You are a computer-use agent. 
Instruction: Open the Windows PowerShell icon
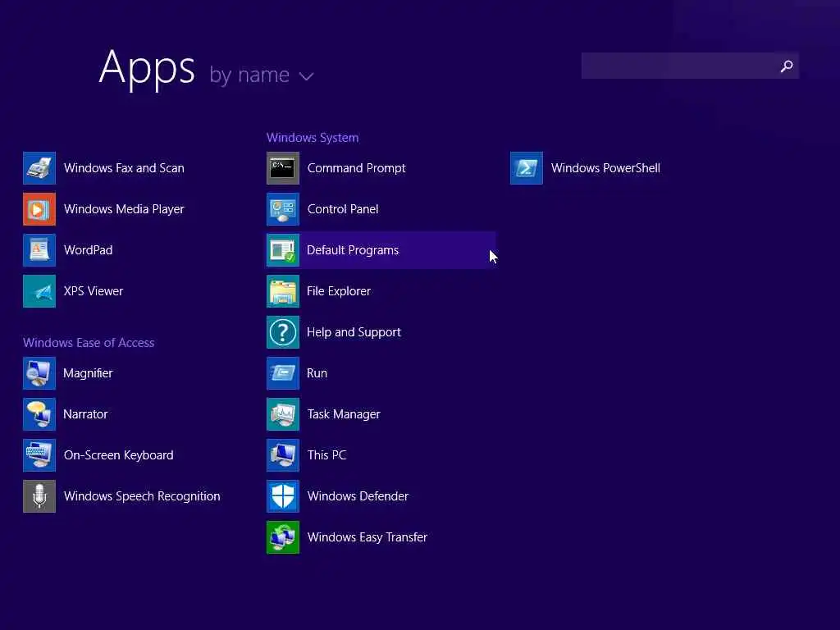[527, 168]
